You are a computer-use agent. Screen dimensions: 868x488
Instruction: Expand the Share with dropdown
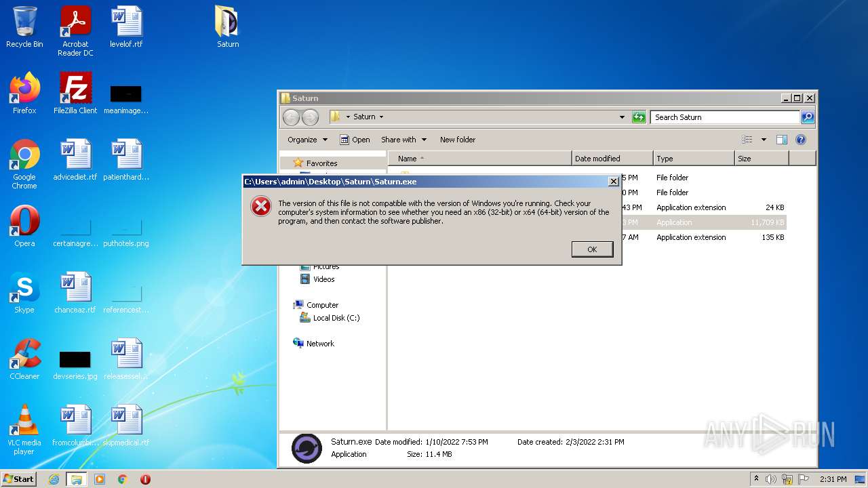[x=404, y=140]
